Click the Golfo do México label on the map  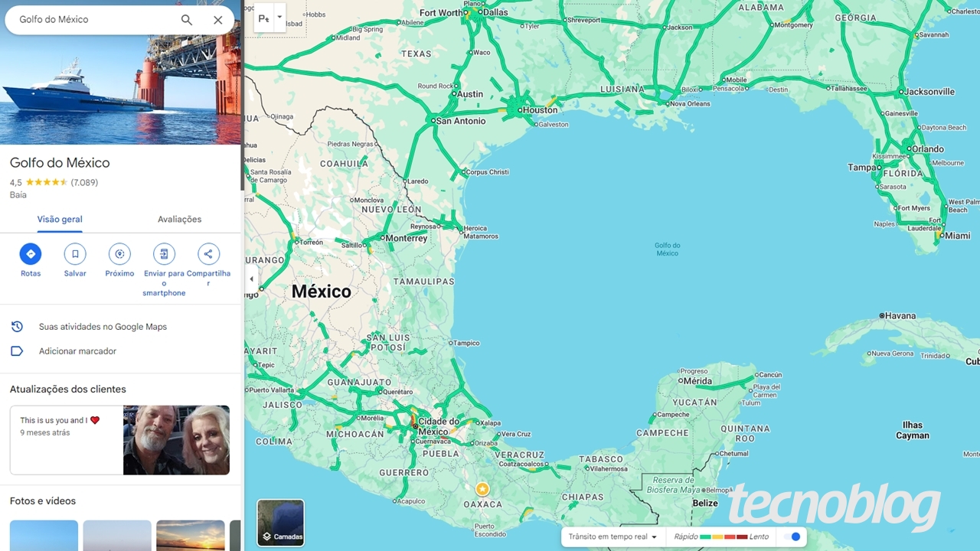point(667,249)
